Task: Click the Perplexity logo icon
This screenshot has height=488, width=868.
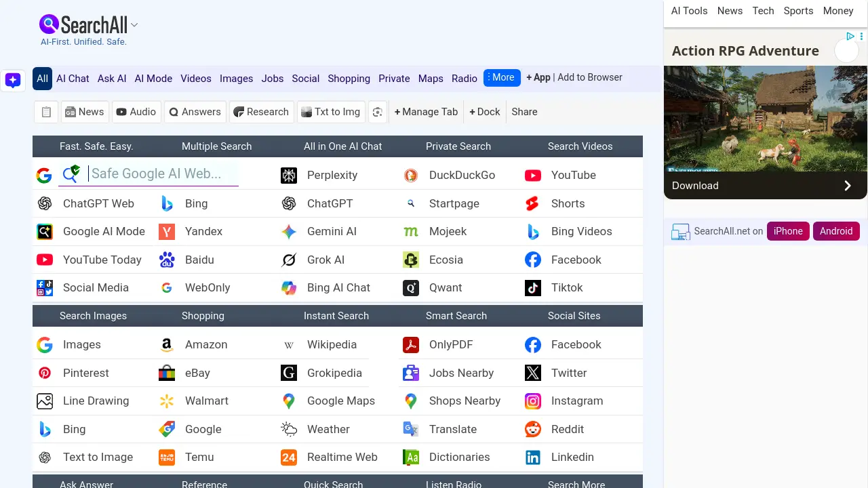Action: (x=289, y=176)
